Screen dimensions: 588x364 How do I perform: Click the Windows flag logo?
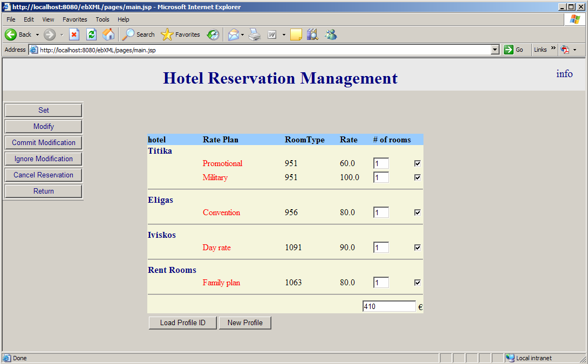click(x=575, y=19)
